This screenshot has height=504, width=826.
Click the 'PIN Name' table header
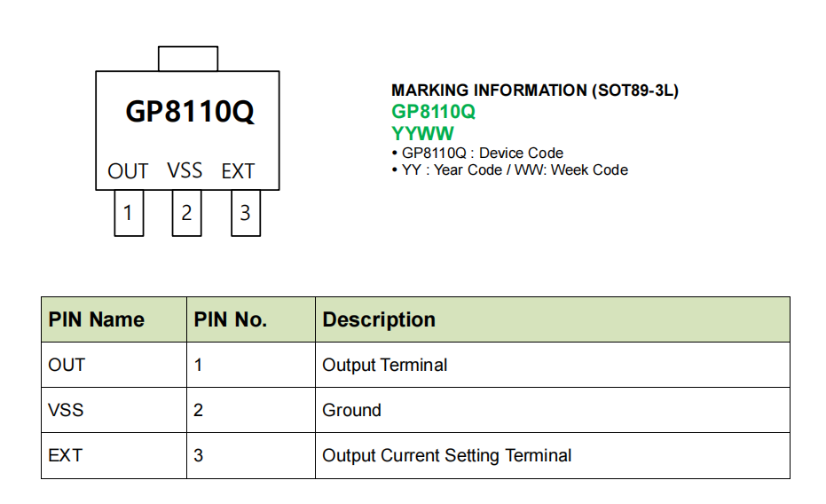[96, 320]
